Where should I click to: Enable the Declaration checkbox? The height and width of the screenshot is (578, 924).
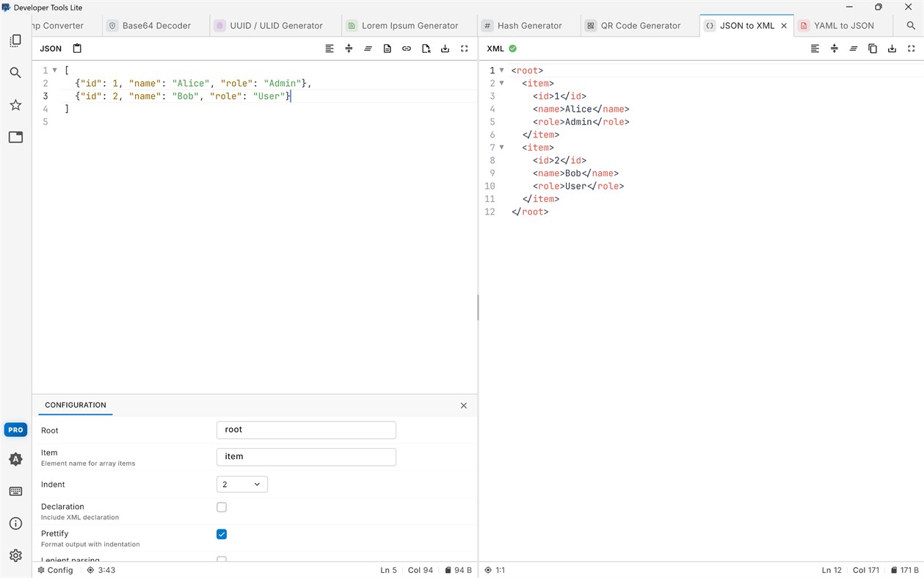click(222, 507)
